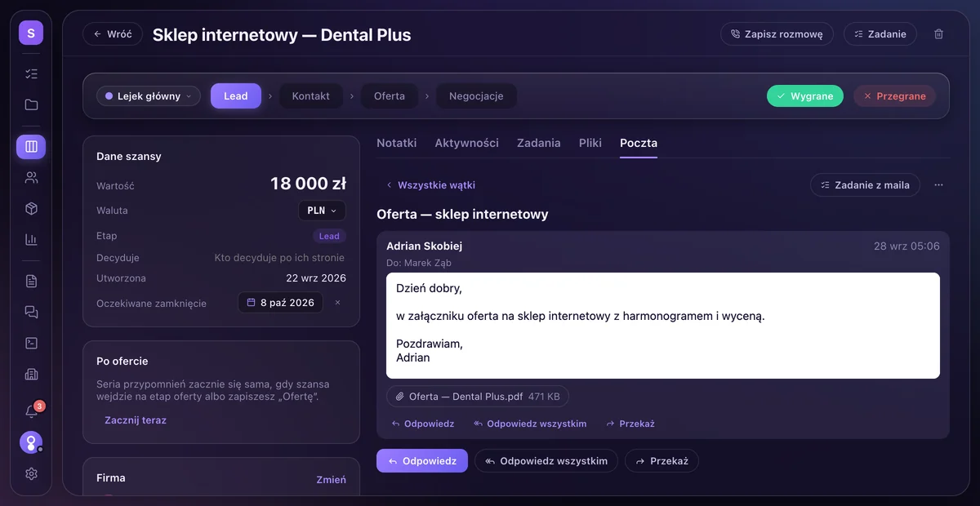Screen dimensions: 980x506
Task: Switch to the Notatki tab
Action: 396,143
